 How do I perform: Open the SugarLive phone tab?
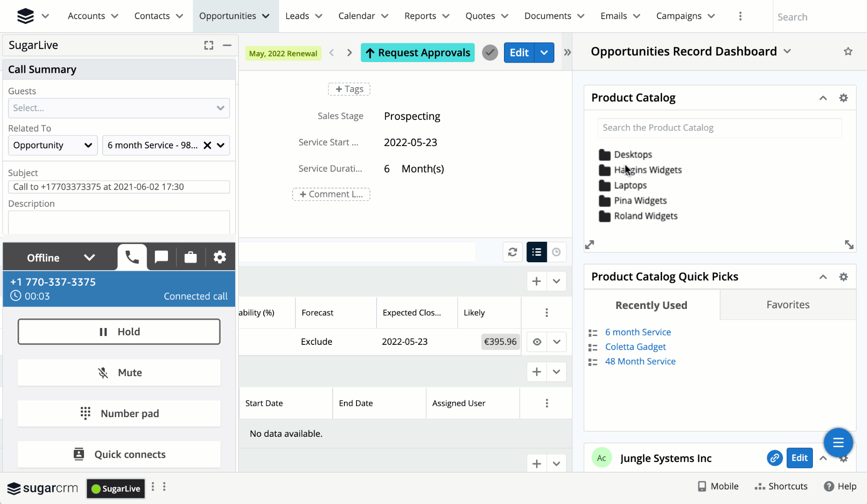[132, 257]
